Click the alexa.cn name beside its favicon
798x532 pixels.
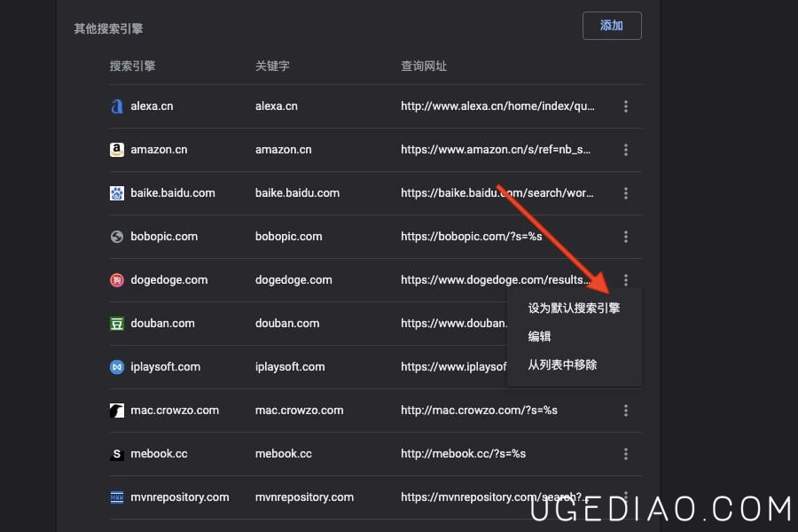(152, 106)
